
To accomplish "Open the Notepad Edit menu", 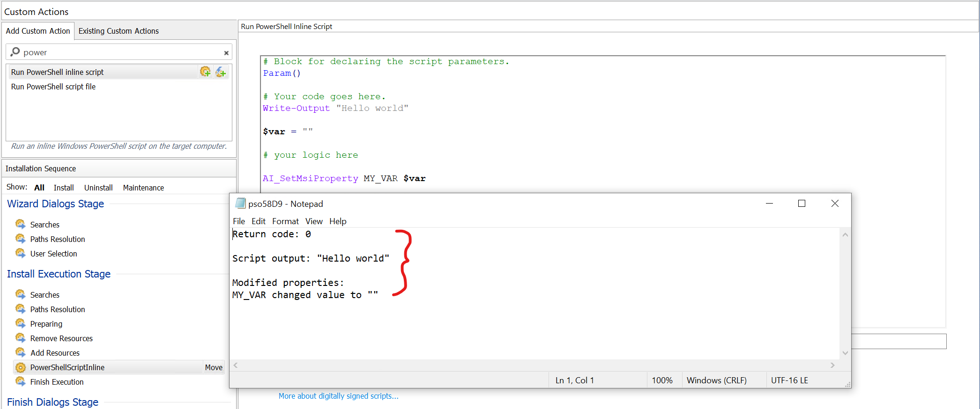I will pyautogui.click(x=259, y=221).
